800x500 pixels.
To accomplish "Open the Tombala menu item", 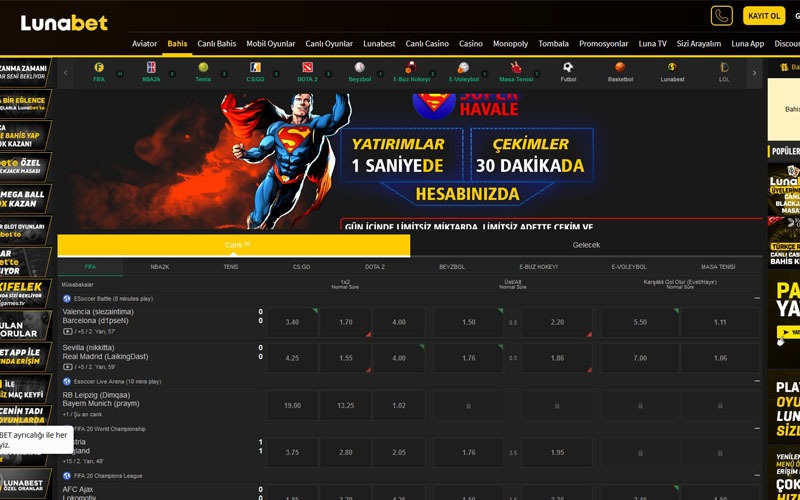I will [x=554, y=44].
